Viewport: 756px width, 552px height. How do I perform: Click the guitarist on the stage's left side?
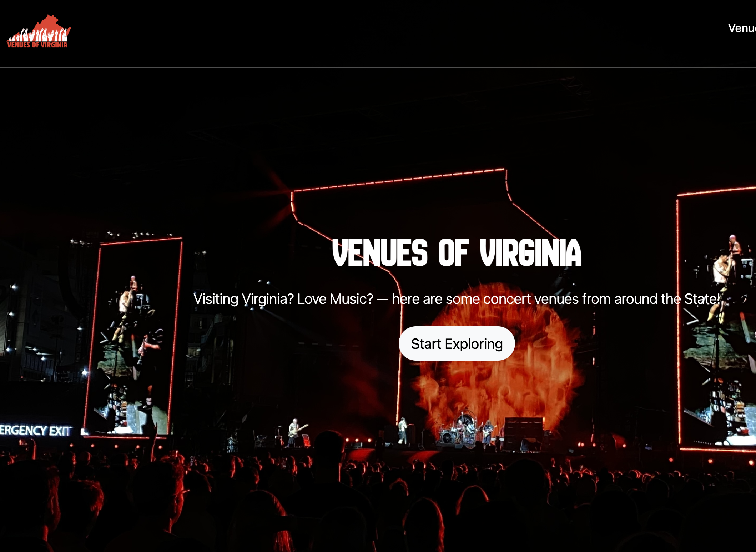pyautogui.click(x=295, y=432)
